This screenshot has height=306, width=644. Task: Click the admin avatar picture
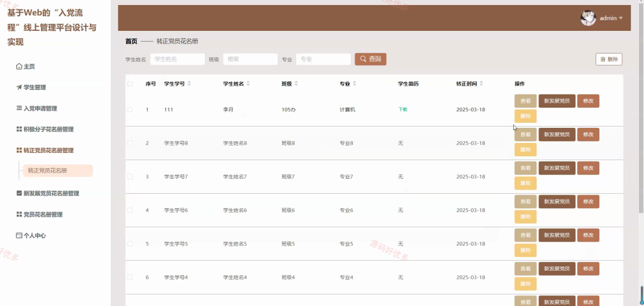[x=588, y=18]
